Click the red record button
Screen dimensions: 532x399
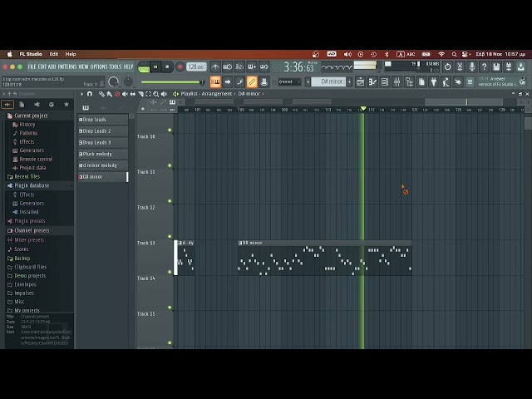(180, 66)
